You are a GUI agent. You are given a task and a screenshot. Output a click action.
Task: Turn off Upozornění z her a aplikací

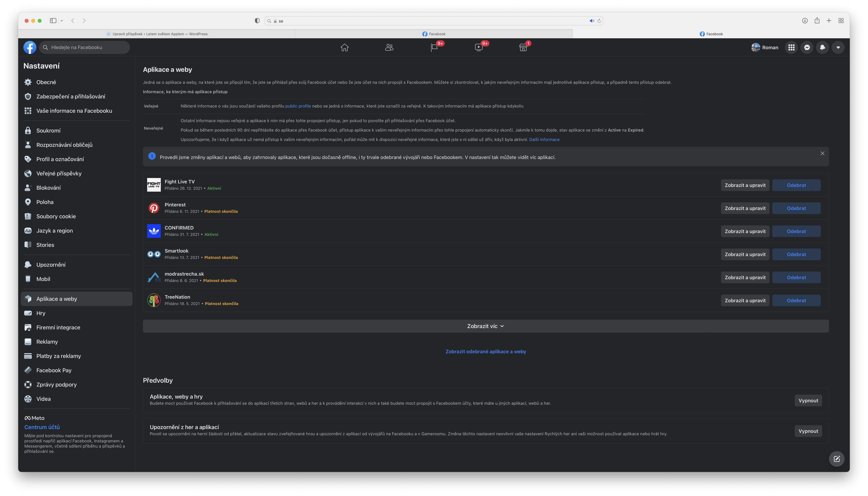[x=808, y=431]
